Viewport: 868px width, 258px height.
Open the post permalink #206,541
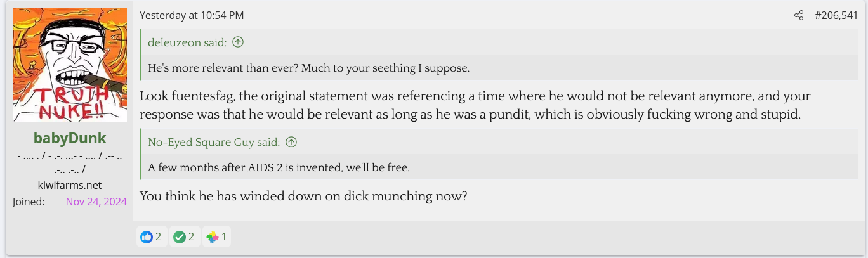pos(836,15)
